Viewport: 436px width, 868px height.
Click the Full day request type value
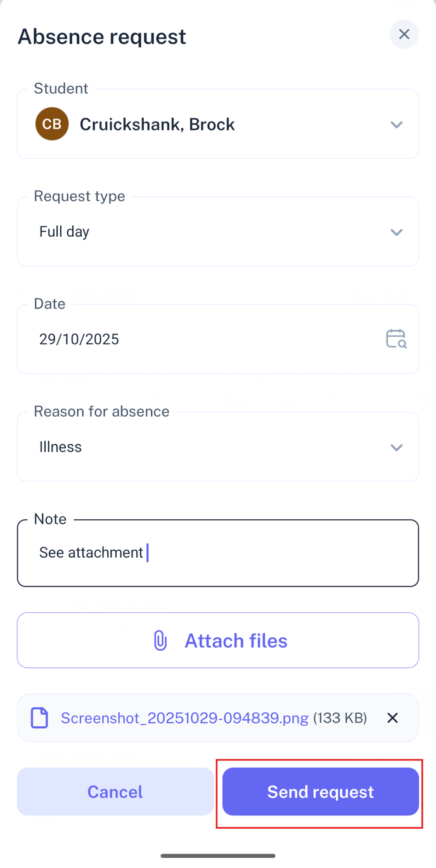point(64,232)
